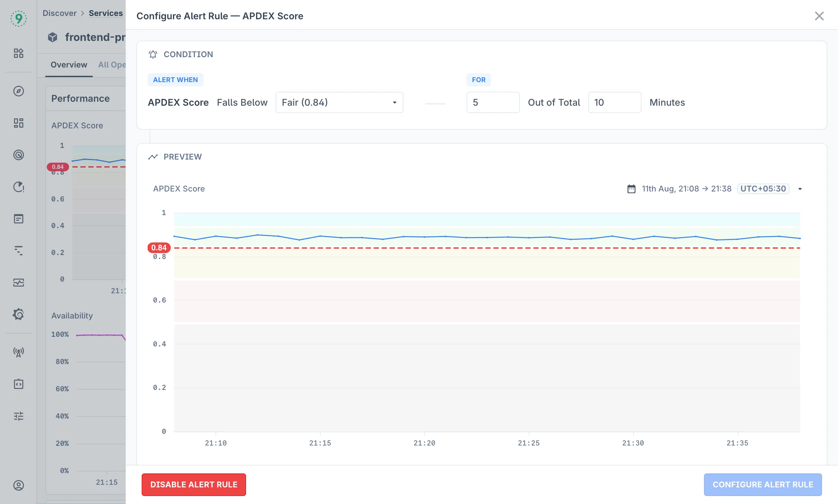Click the user profile sidebar icon
Screen dimensions: 838x504
(18, 485)
